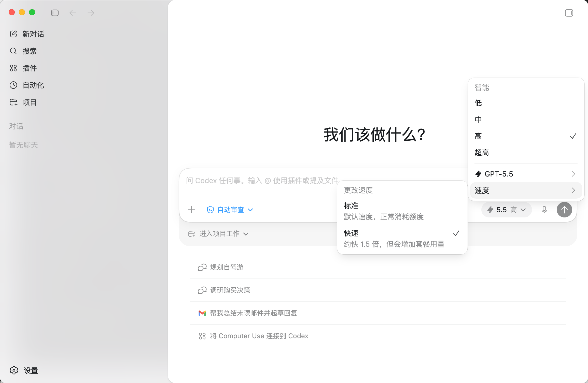Open the search magnifier icon
The image size is (588, 383).
pyautogui.click(x=13, y=51)
